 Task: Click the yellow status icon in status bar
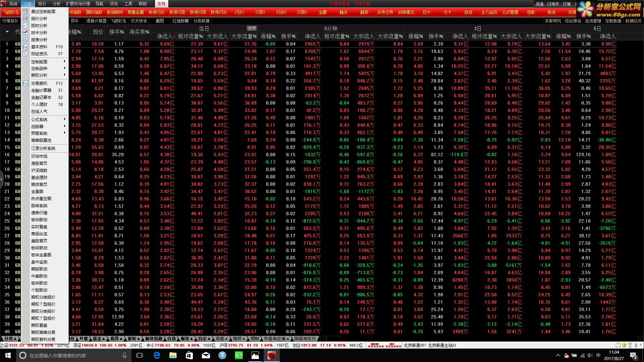pos(624,345)
